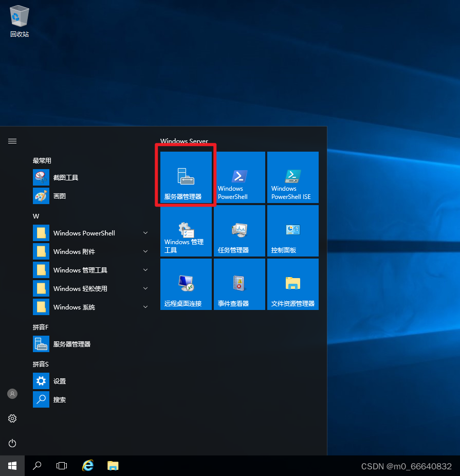Click the Windows Start button
The width and height of the screenshot is (460, 476).
tap(12, 466)
